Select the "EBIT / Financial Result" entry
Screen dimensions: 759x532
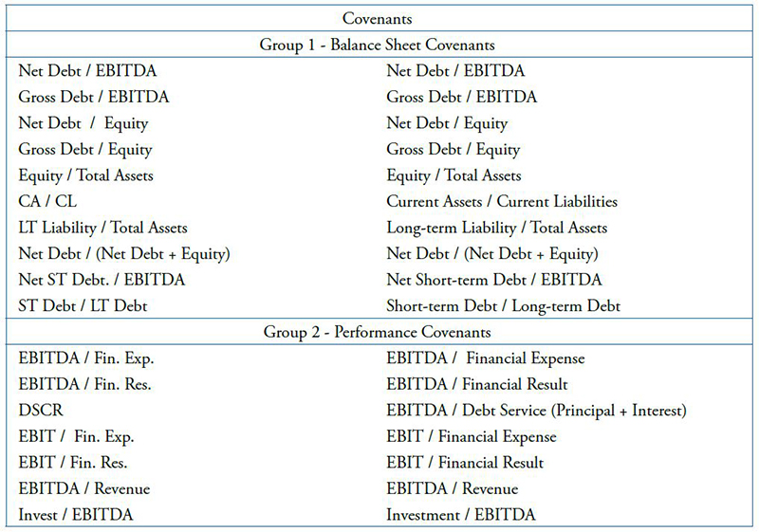click(x=465, y=463)
